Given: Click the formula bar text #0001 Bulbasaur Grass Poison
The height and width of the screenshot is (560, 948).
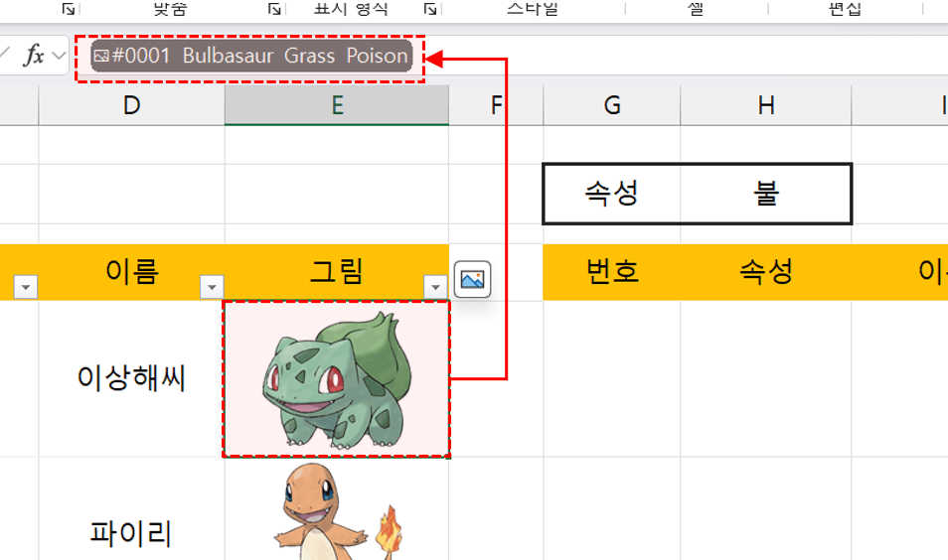Looking at the screenshot, I should click(x=258, y=57).
